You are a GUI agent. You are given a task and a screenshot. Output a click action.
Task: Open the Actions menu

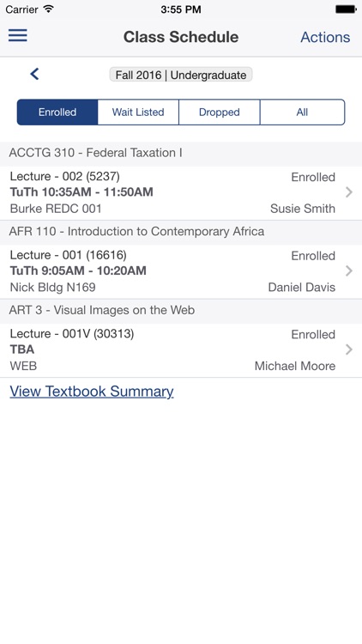[325, 37]
